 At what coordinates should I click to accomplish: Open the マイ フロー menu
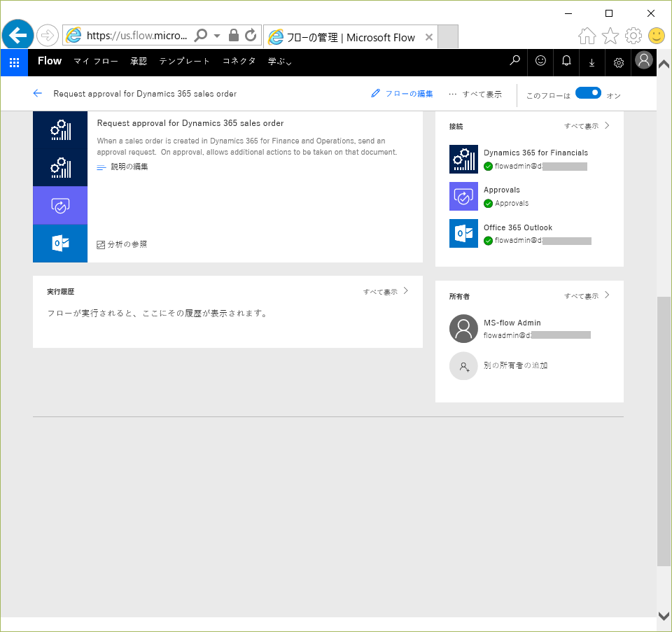(x=96, y=62)
